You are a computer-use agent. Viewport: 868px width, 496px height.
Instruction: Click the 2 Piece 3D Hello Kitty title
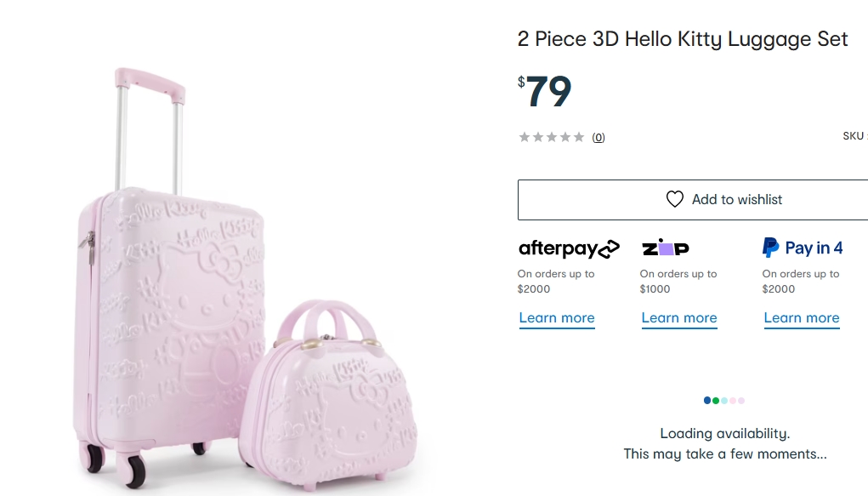click(x=683, y=39)
